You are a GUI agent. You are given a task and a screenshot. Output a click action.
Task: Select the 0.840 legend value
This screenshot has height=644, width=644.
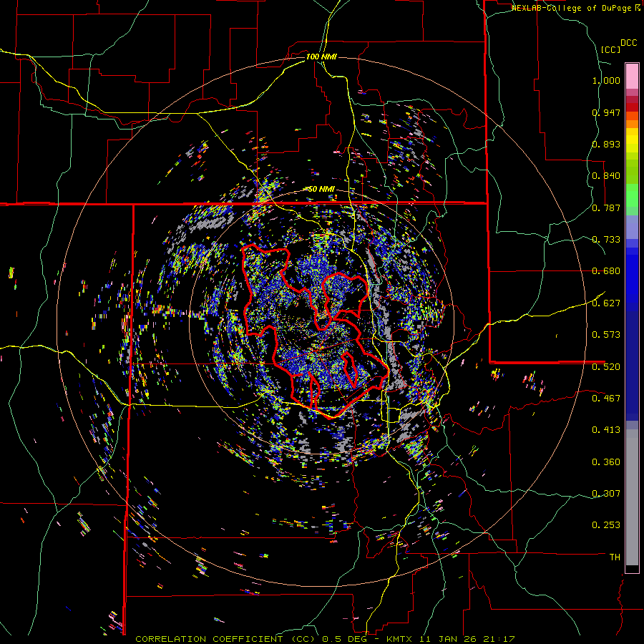(606, 176)
